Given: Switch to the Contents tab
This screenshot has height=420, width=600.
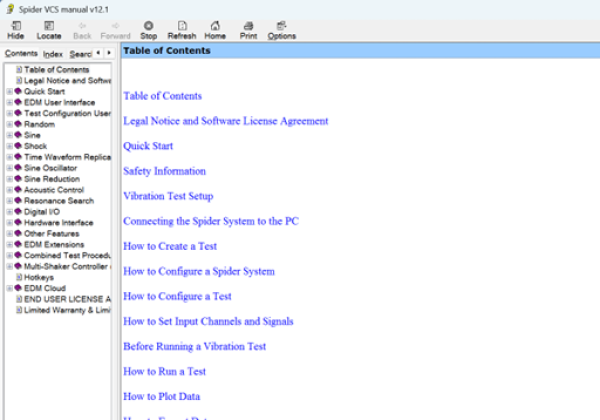Looking at the screenshot, I should click(x=21, y=53).
